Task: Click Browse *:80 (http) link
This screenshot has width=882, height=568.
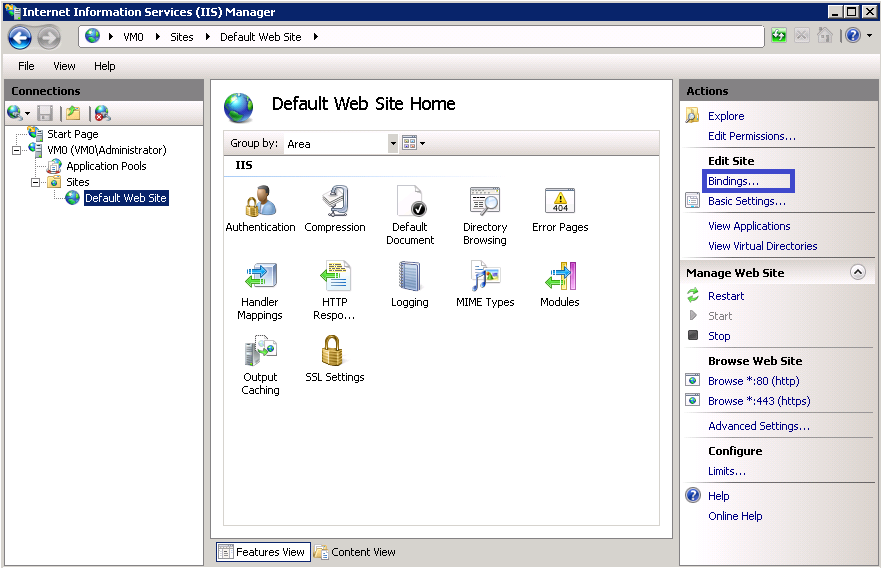Action: [x=754, y=381]
